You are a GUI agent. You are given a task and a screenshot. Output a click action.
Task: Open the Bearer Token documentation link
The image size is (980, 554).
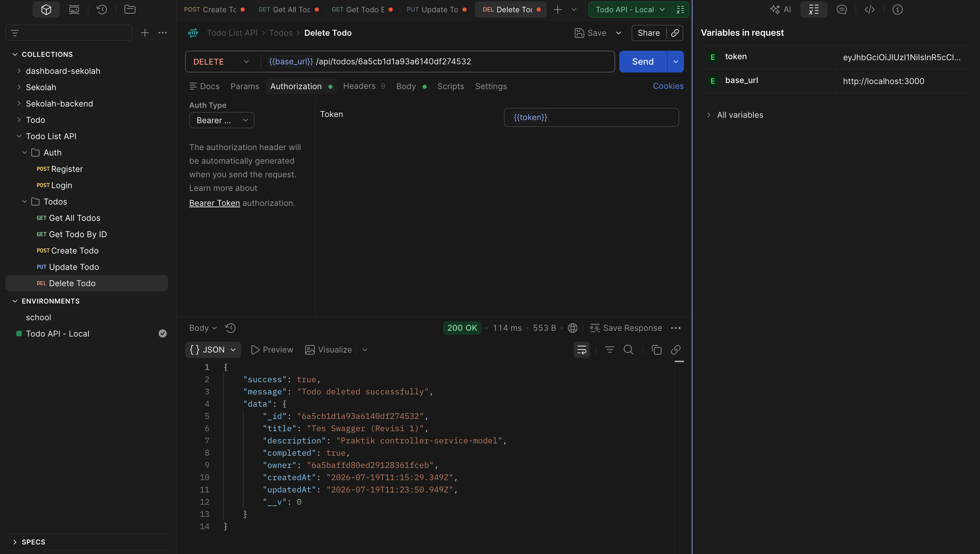[x=215, y=203]
